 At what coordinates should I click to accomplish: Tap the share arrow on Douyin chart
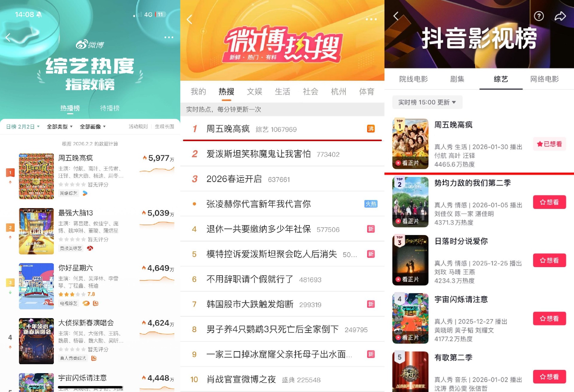[560, 16]
